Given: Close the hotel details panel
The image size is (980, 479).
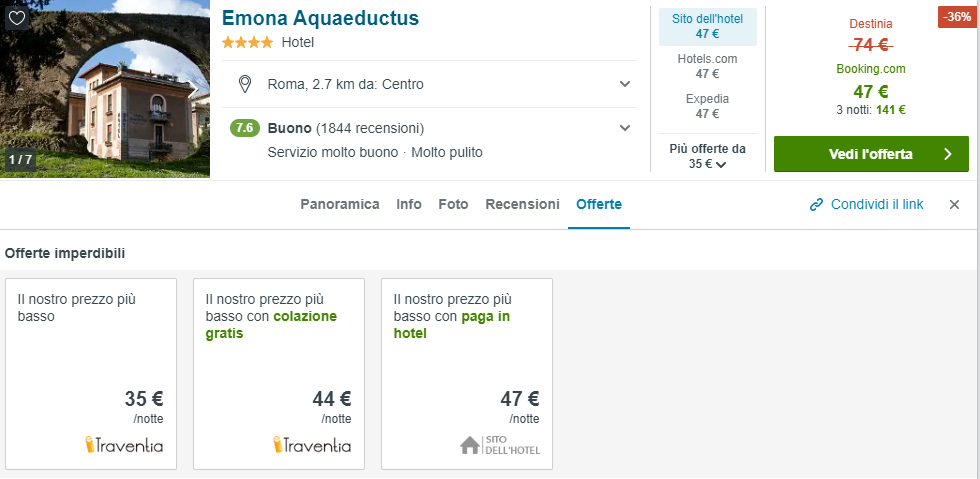Looking at the screenshot, I should point(954,204).
